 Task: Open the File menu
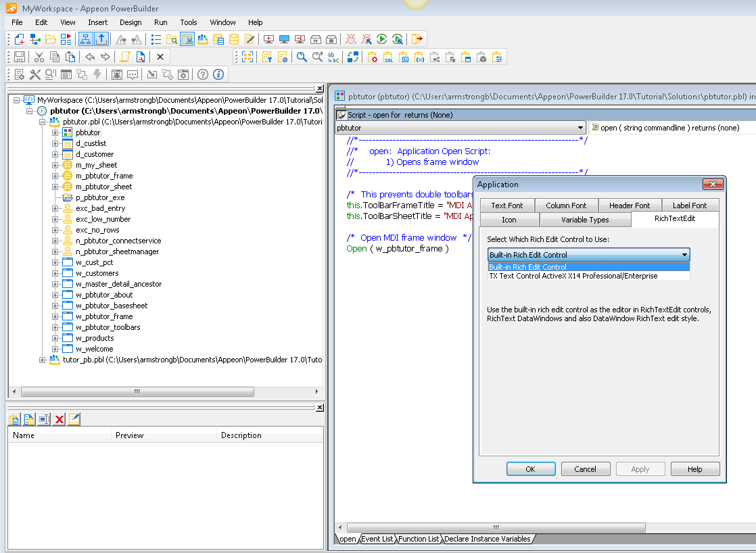(x=17, y=22)
